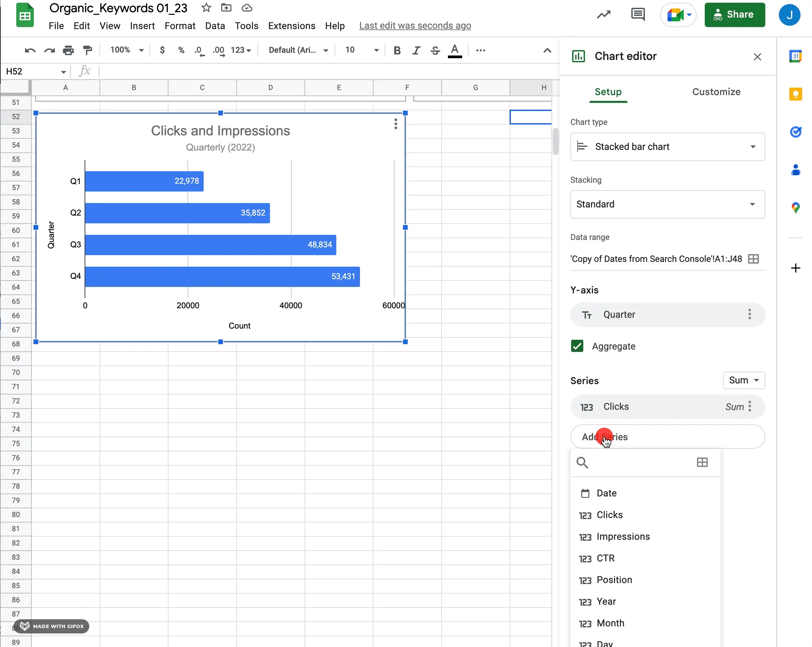812x647 pixels.
Task: Click the paint format icon in toolbar
Action: coord(88,50)
